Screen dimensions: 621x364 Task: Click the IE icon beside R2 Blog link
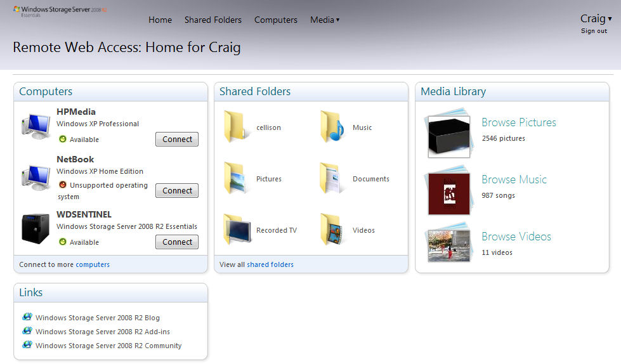click(x=27, y=317)
